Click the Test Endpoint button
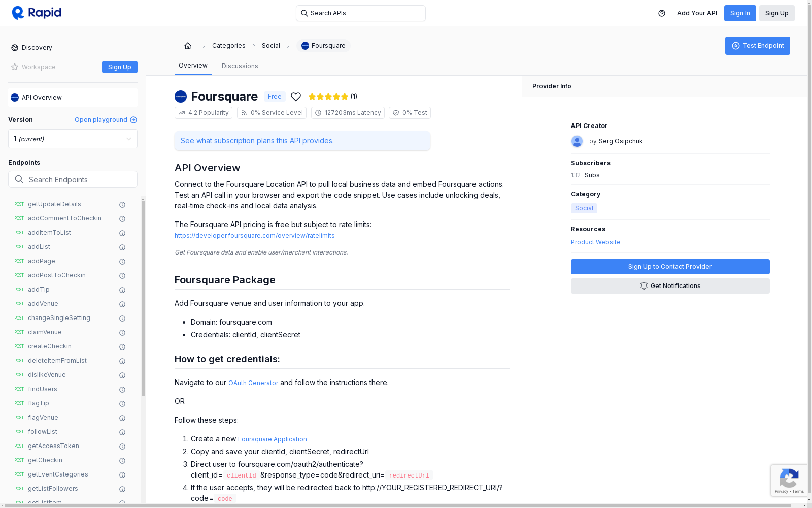This screenshot has width=812, height=508. tap(758, 46)
